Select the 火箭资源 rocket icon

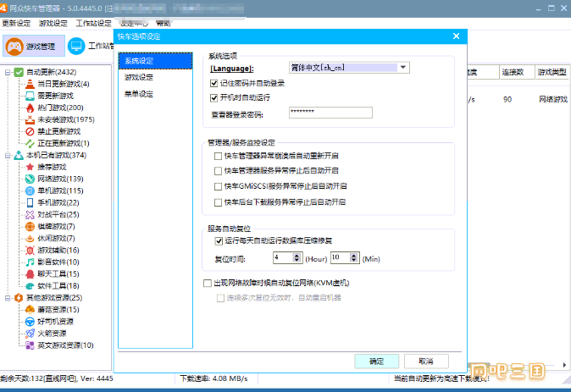pyautogui.click(x=30, y=334)
